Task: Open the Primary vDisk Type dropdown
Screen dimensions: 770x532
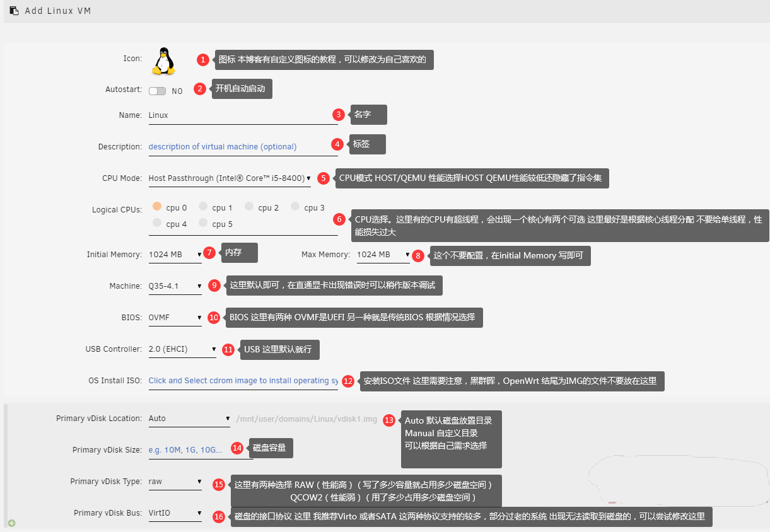Action: point(175,482)
